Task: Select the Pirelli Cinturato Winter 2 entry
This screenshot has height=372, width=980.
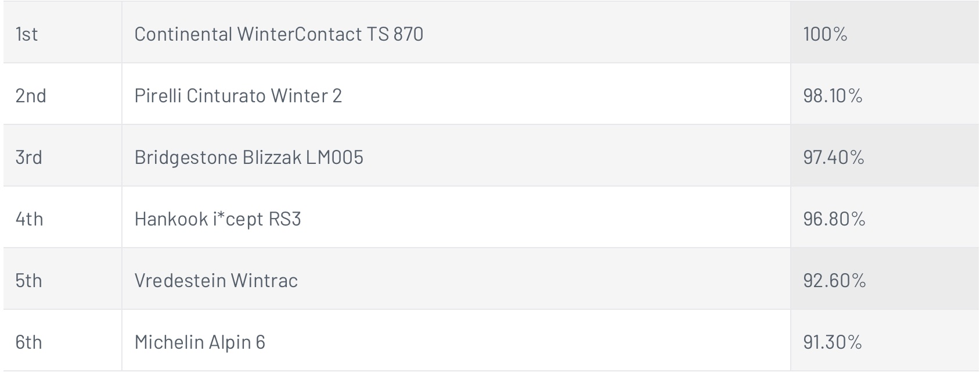Action: pyautogui.click(x=238, y=95)
